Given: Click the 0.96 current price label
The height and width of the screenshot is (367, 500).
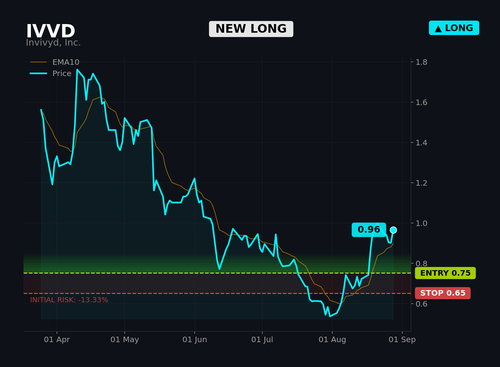Looking at the screenshot, I should (x=369, y=230).
